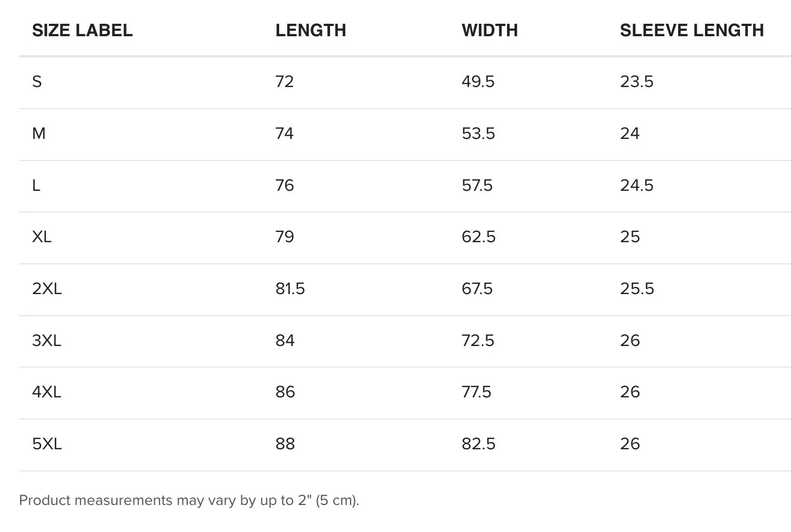The image size is (791, 532).
Task: Select the 4XL size row label
Action: pos(47,392)
